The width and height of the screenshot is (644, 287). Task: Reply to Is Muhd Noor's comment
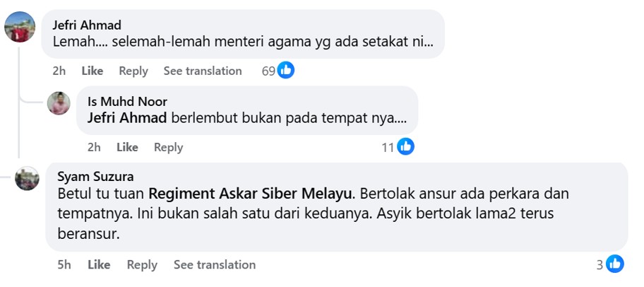[168, 147]
